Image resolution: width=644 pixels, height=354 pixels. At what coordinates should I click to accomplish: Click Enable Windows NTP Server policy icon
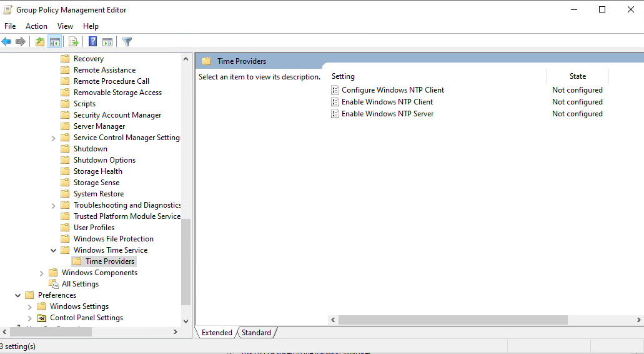pos(335,114)
